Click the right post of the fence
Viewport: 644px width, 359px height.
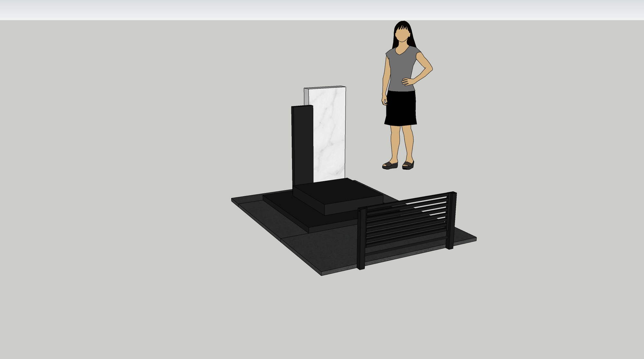click(x=451, y=220)
